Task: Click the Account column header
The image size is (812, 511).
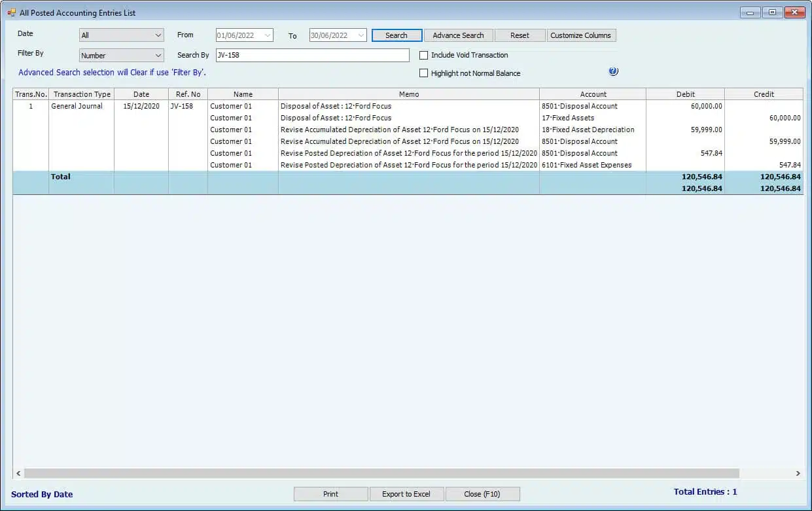Action: point(593,94)
